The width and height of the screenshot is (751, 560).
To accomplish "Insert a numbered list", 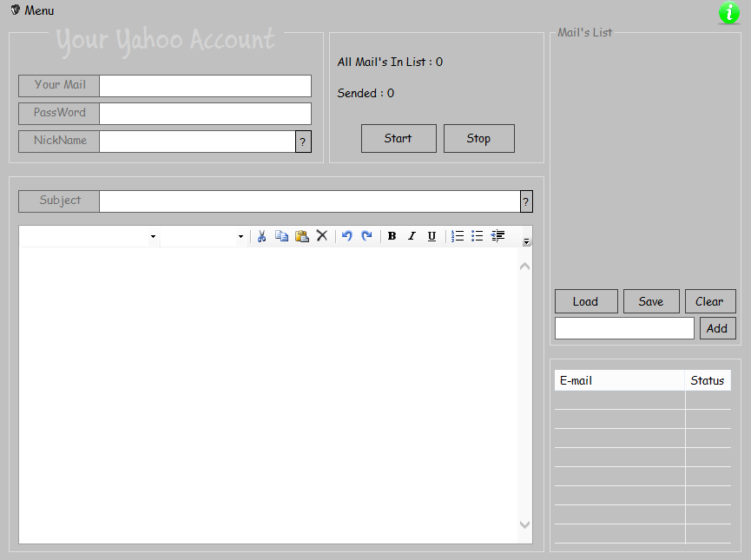I will (458, 235).
